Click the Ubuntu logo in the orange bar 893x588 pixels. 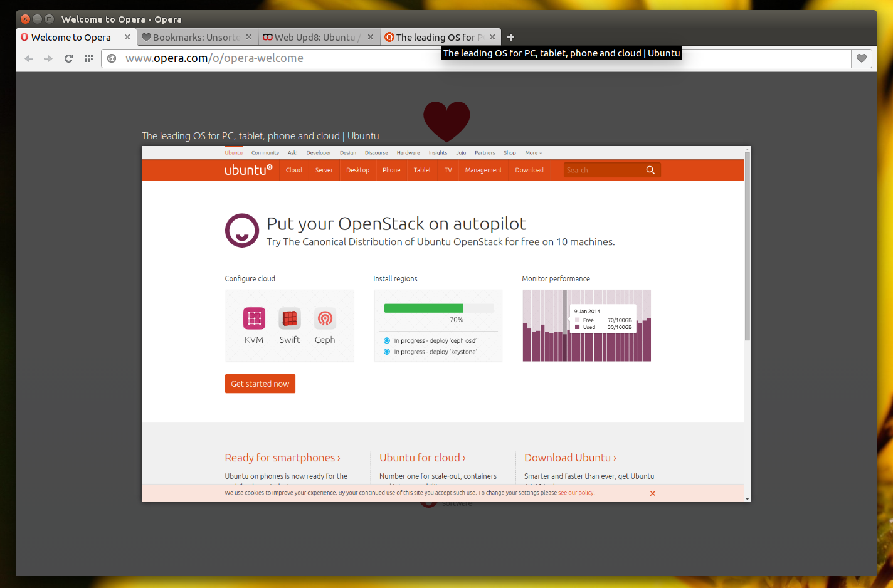click(248, 169)
